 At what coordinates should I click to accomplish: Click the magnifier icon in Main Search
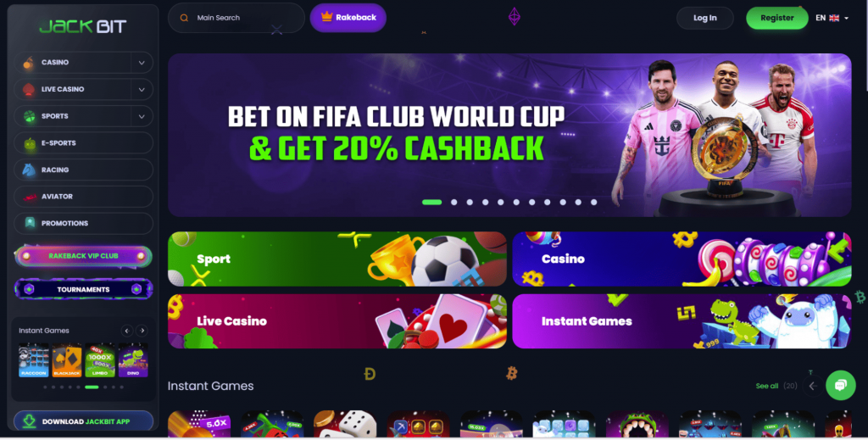[x=184, y=18]
